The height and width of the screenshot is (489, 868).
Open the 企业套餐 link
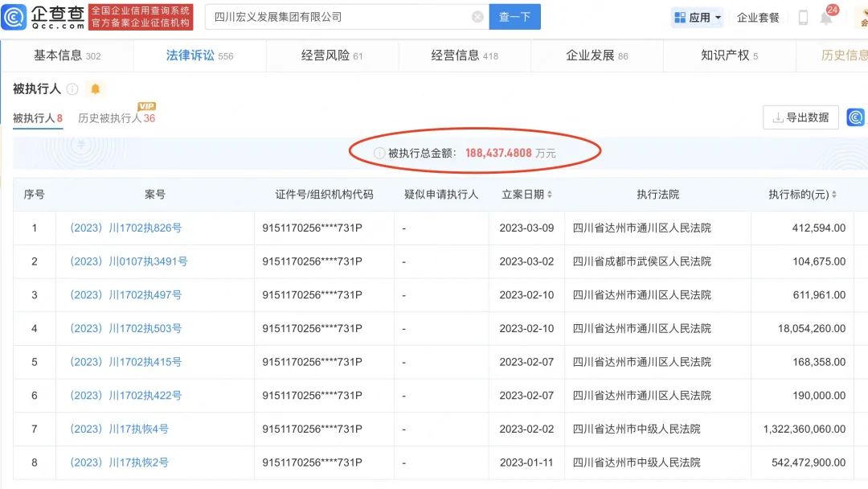[758, 18]
